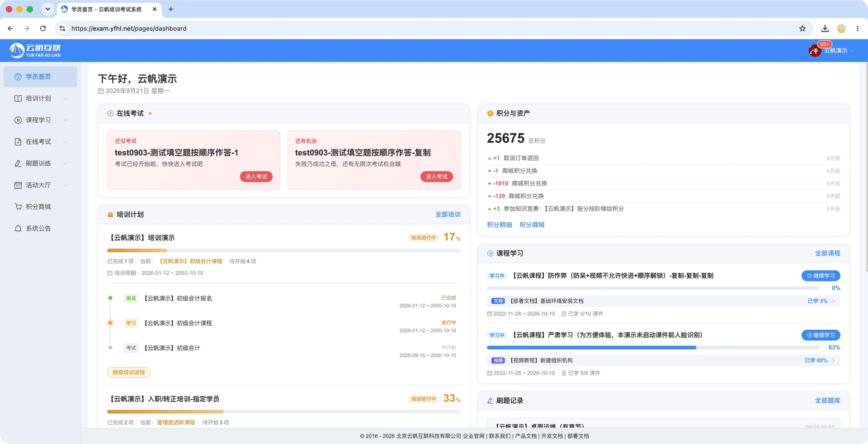Expand the 在线考试 sidebar chevron
This screenshot has width=868, height=444.
[66, 142]
